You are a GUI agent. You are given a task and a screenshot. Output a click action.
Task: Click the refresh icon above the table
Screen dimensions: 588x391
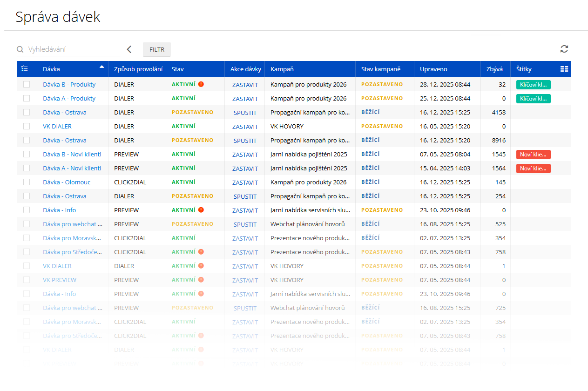tap(564, 49)
